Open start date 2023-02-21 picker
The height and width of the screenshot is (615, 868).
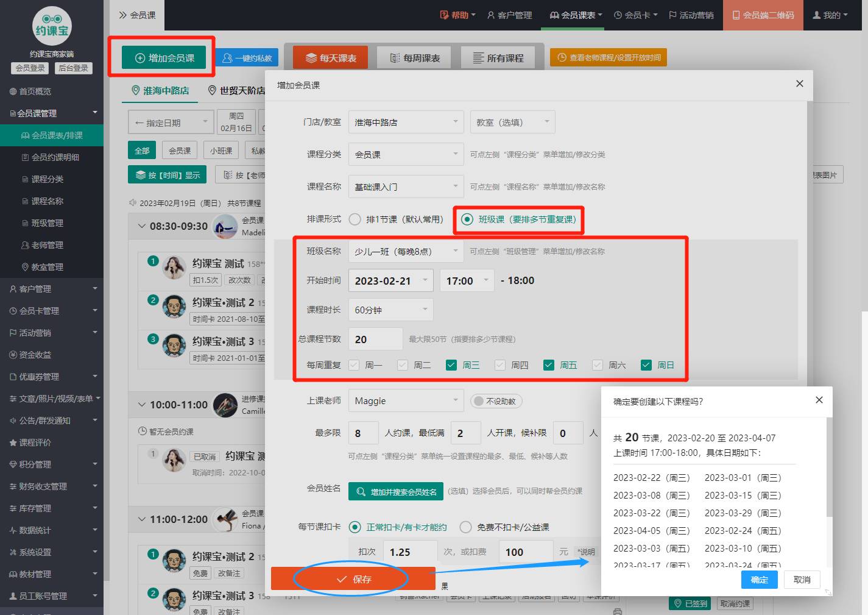click(x=391, y=280)
